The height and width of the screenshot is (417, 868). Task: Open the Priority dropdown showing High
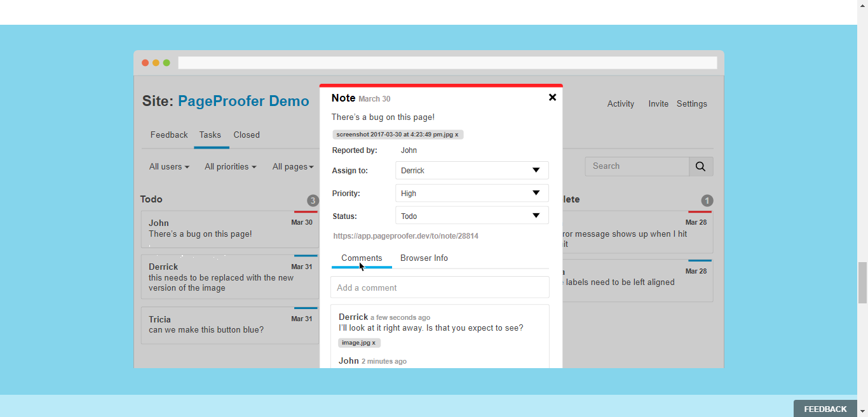point(471,193)
